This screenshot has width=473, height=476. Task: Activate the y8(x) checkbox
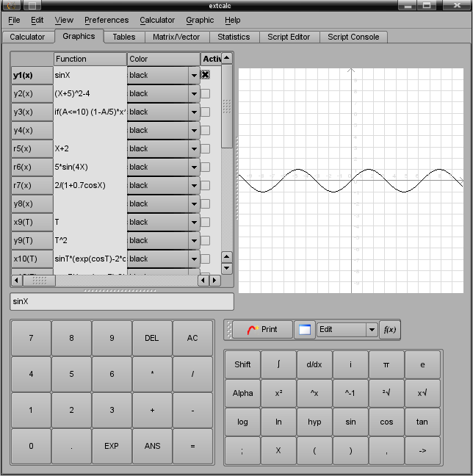tap(205, 203)
